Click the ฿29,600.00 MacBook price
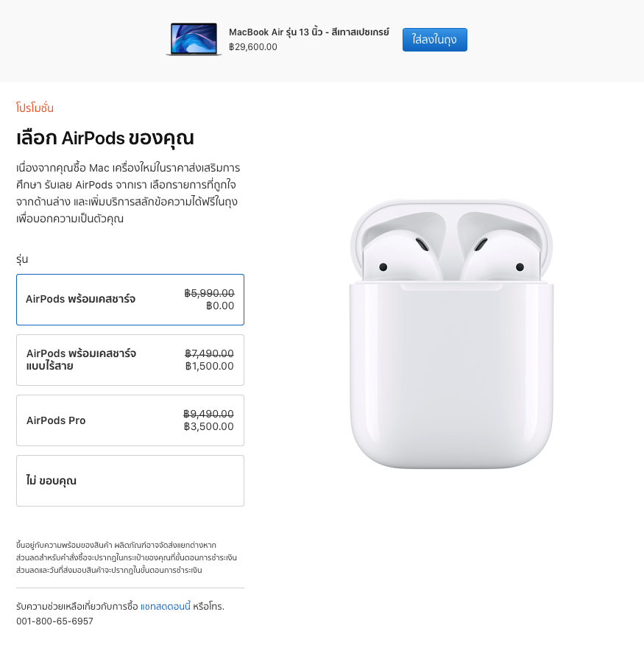Screen dimensions: 644x645 point(253,47)
